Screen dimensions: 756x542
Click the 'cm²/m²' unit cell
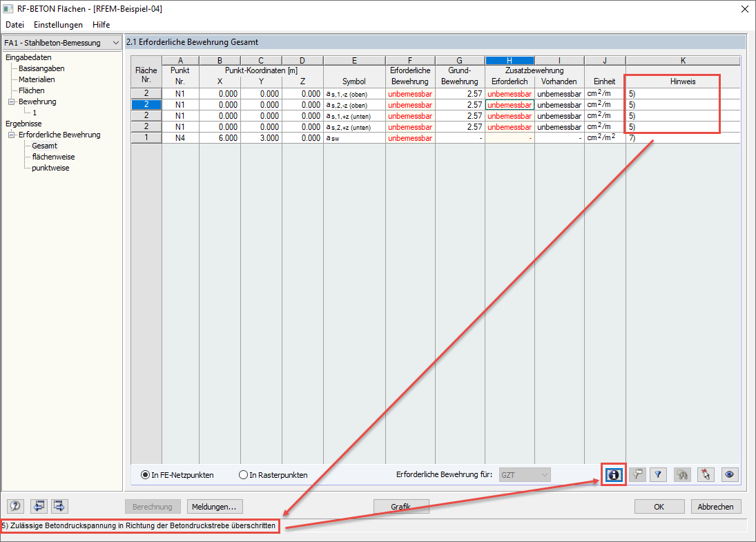[x=605, y=138]
